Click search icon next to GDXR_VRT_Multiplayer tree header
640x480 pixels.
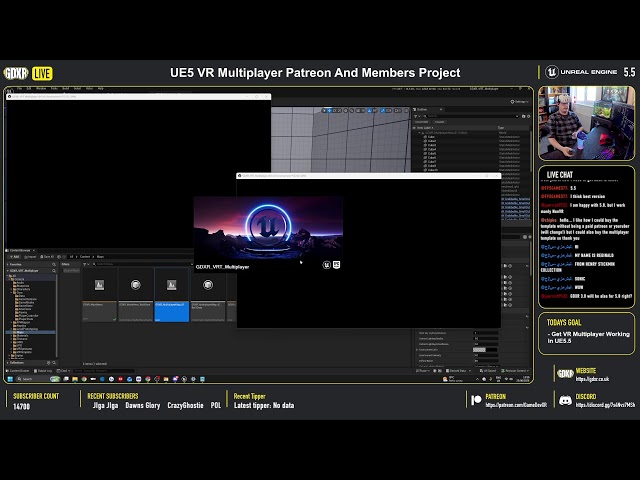click(x=53, y=271)
